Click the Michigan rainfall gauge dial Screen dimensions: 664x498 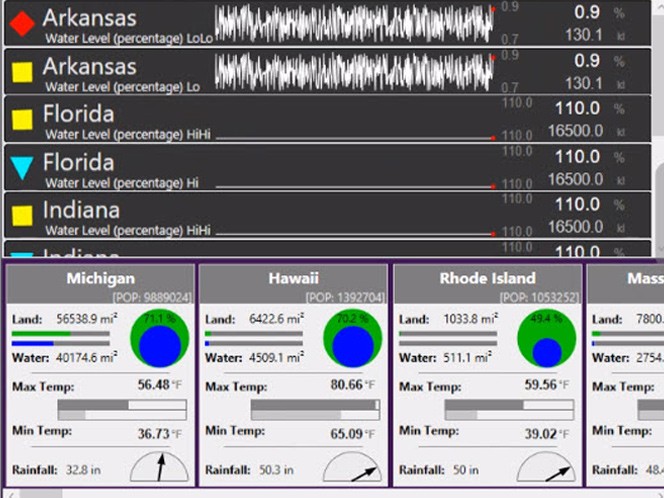(159, 466)
